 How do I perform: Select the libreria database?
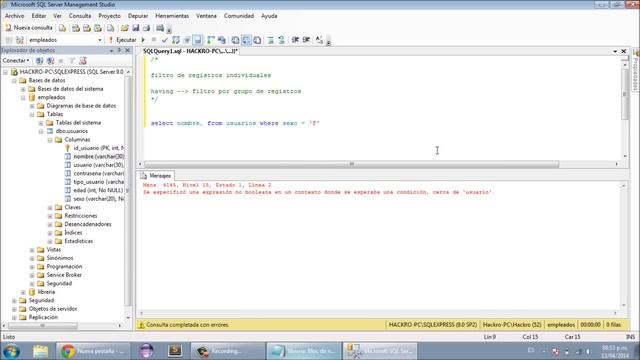(x=46, y=292)
